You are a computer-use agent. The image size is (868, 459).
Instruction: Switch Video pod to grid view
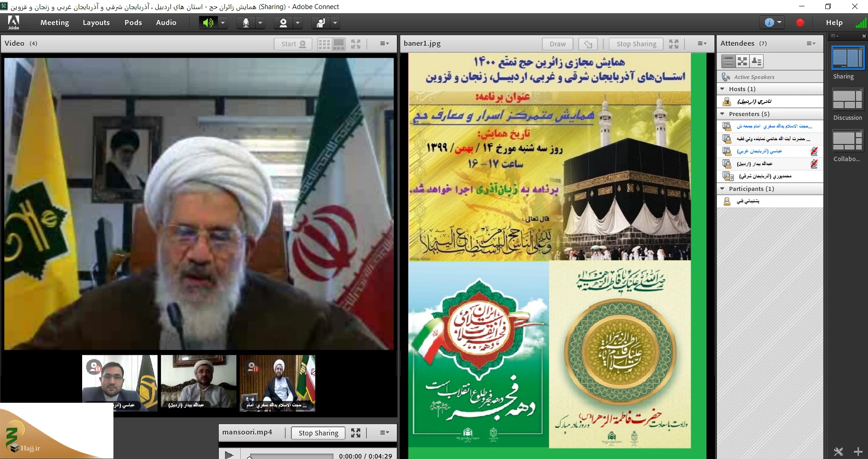(x=324, y=44)
